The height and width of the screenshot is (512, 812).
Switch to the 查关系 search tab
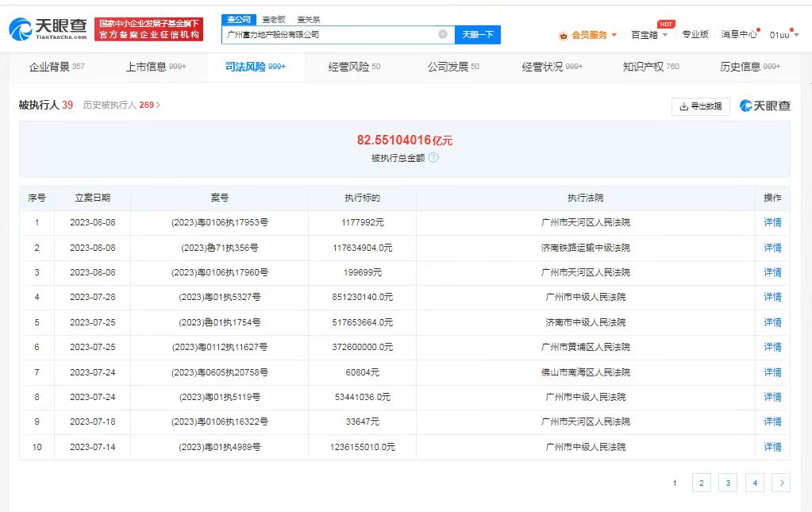308,19
